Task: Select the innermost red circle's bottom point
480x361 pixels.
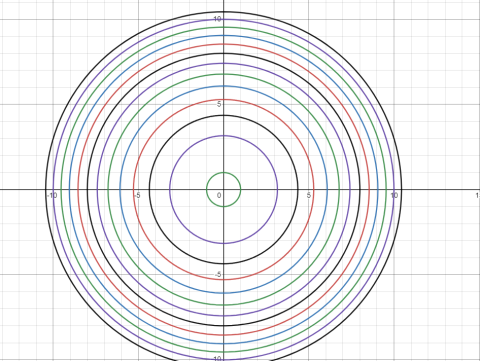Action: [224, 279]
